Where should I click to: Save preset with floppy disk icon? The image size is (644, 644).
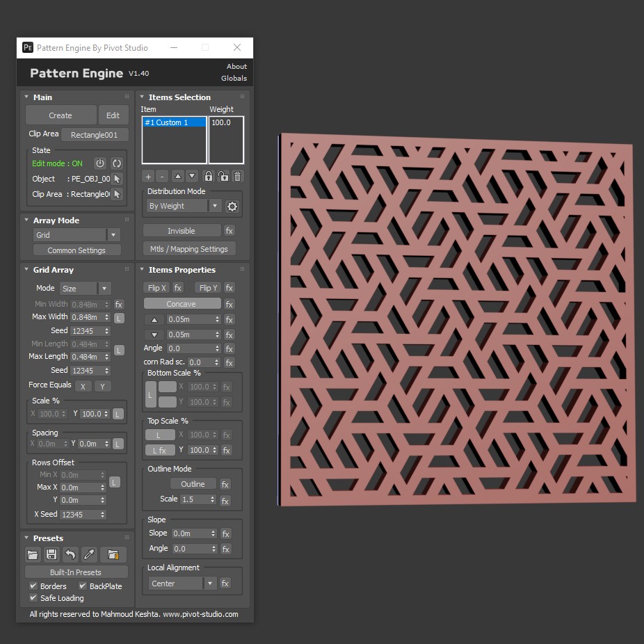tap(51, 555)
